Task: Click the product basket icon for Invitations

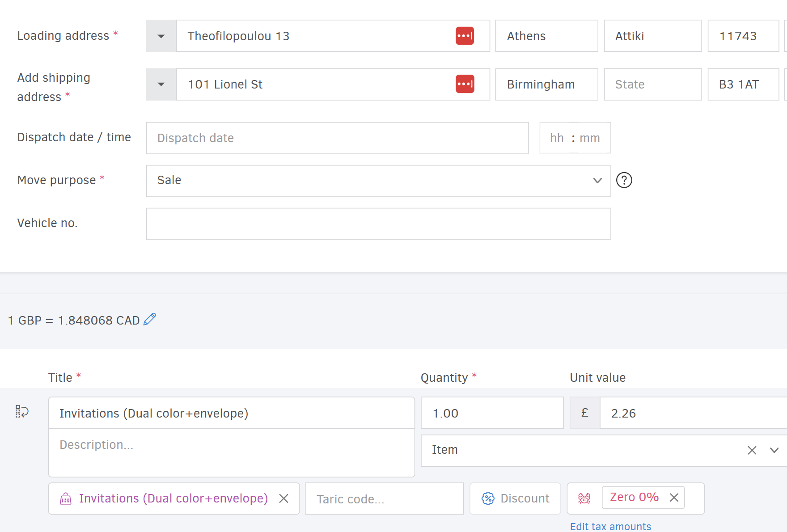Action: tap(66, 498)
